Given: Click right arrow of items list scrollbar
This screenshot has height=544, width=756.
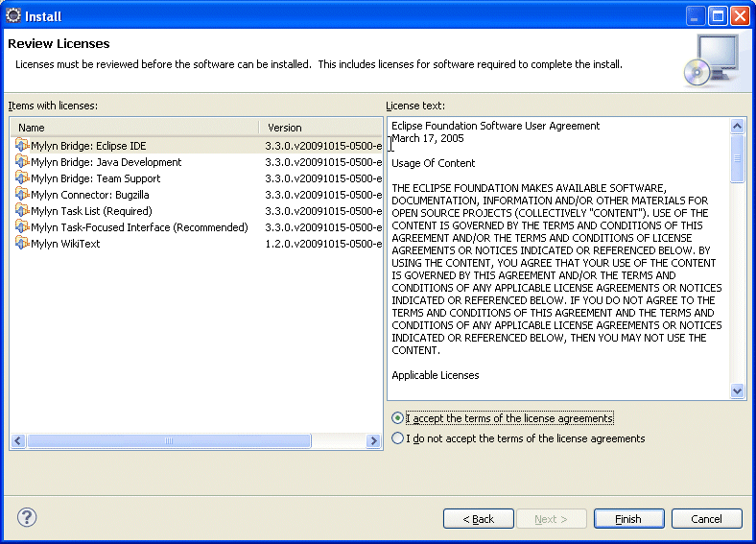Looking at the screenshot, I should 373,440.
